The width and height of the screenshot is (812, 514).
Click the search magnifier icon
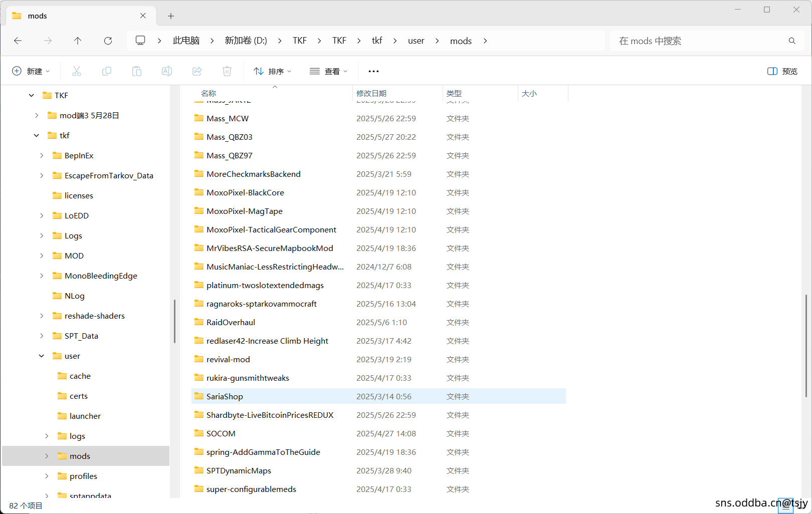click(x=792, y=41)
